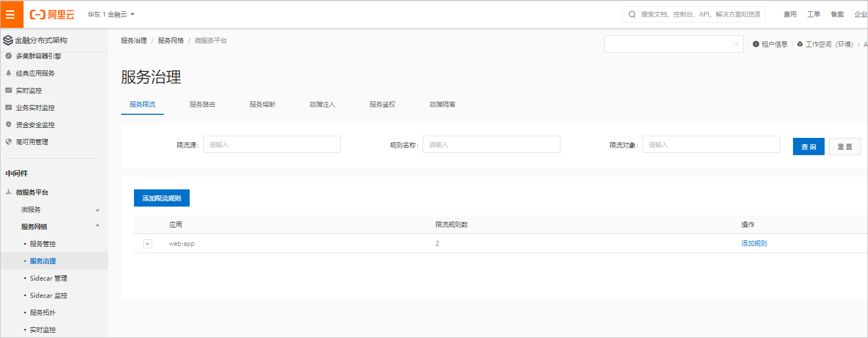This screenshot has width=868, height=338.
Task: Open the 费用 menu
Action: [790, 14]
